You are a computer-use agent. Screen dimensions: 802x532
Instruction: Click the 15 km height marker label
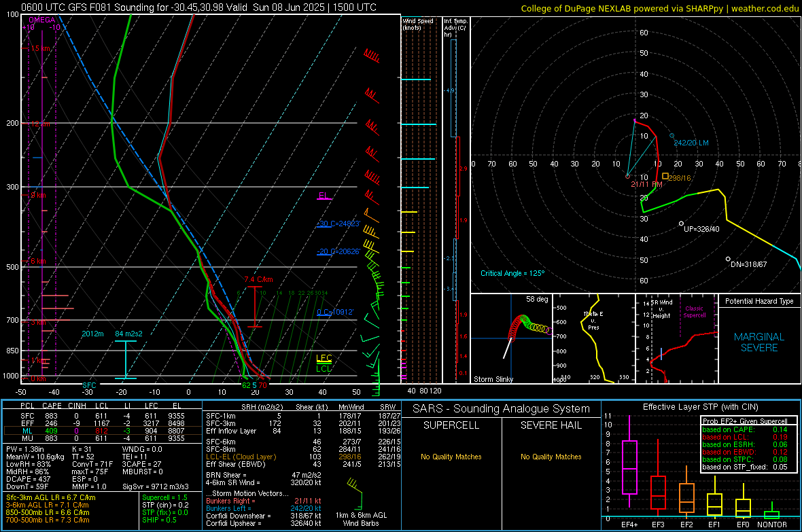click(x=40, y=49)
